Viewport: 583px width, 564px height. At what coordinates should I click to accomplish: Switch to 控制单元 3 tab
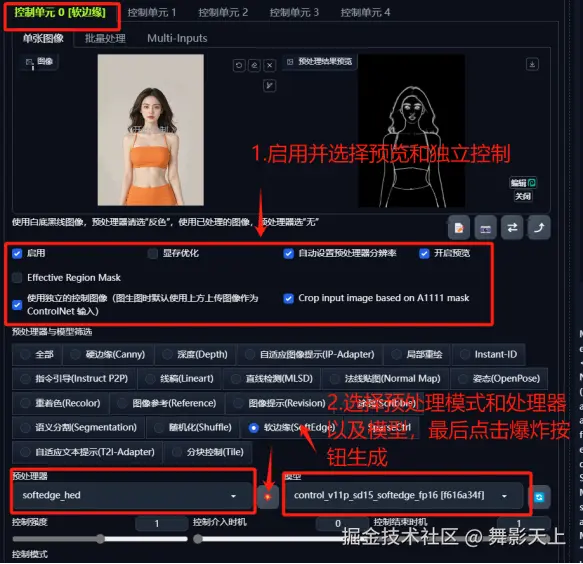pos(294,13)
